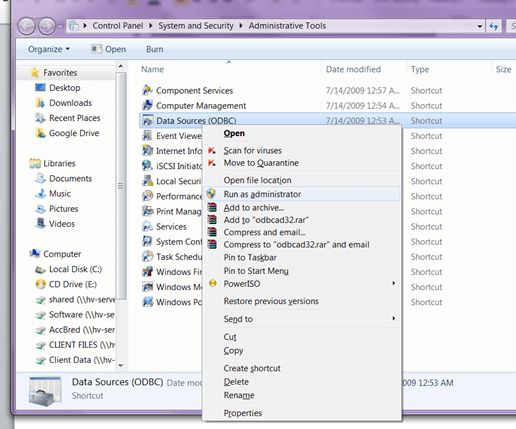Select the Services shortcut icon
This screenshot has height=429, width=516.
[147, 226]
